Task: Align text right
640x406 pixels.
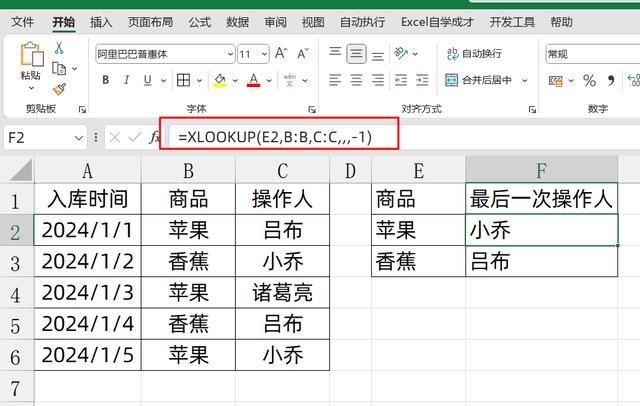Action: pyautogui.click(x=378, y=80)
